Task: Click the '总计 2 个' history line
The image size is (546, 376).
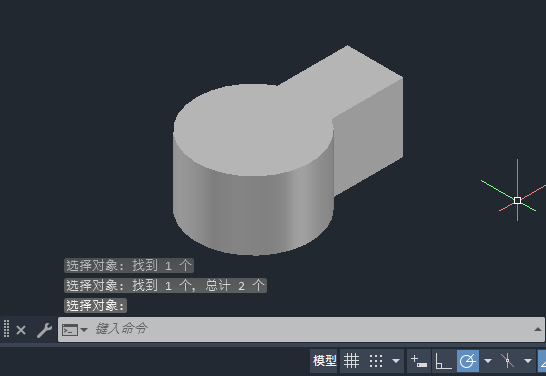Action: (x=165, y=285)
